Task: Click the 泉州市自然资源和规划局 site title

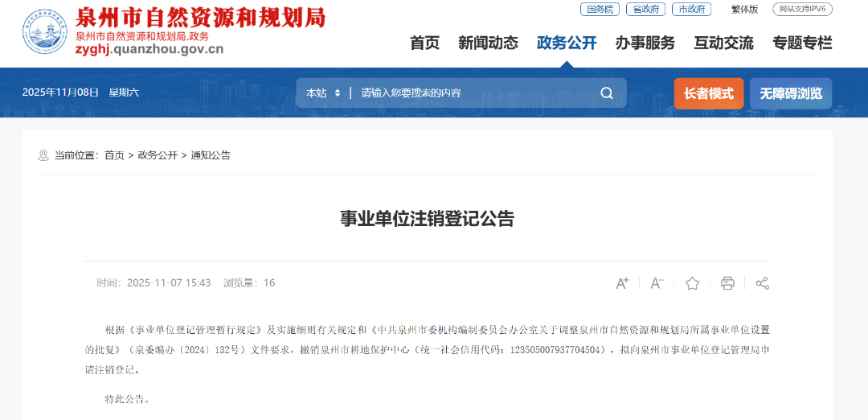Action: (200, 18)
